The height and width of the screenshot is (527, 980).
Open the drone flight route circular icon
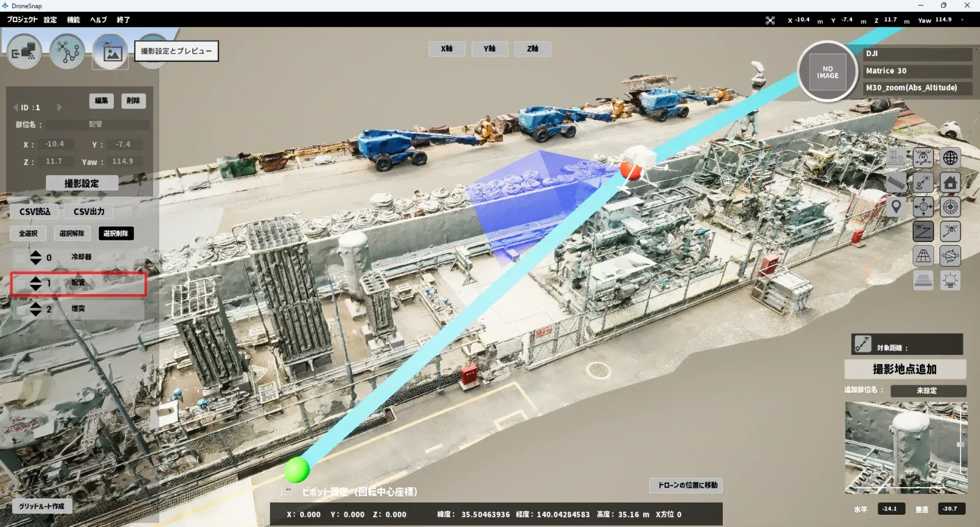point(67,51)
